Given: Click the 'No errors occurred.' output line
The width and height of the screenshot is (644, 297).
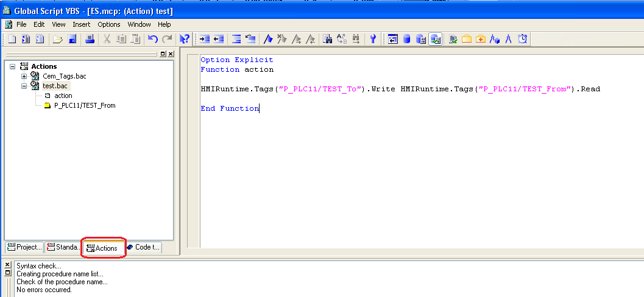Looking at the screenshot, I should click(x=44, y=290).
